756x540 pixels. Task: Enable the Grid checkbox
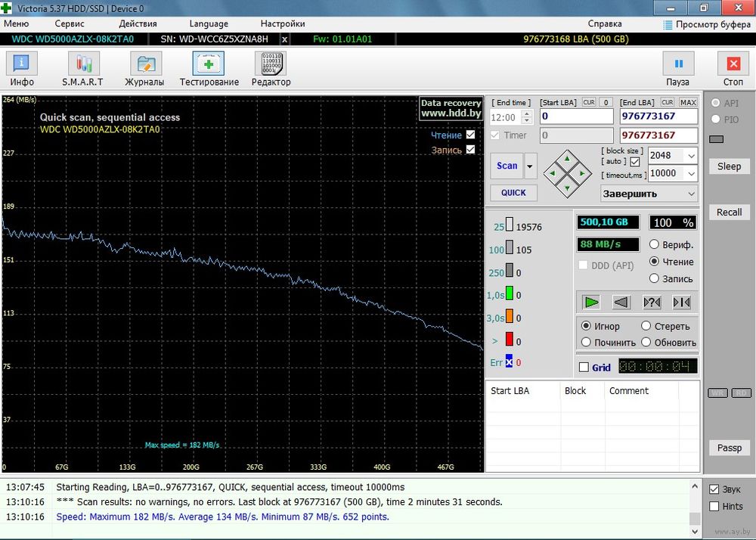pyautogui.click(x=584, y=368)
